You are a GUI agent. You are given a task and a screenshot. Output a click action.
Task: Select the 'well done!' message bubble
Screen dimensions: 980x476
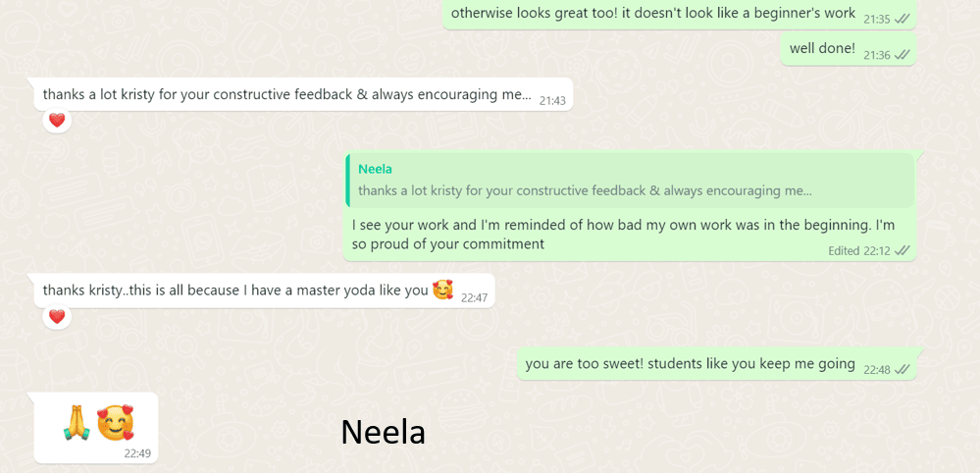click(849, 49)
